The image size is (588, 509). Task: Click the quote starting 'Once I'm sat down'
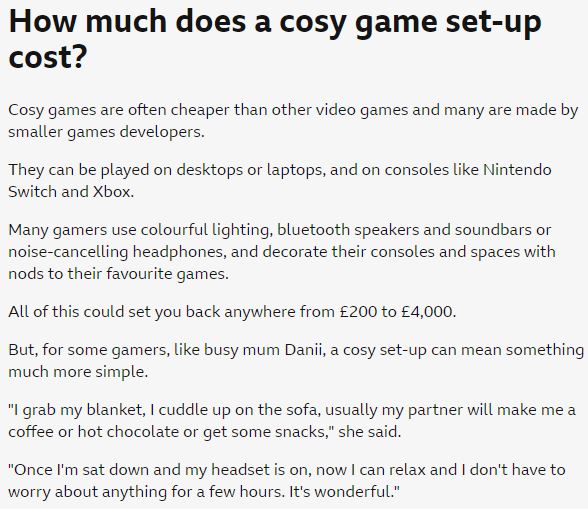coord(287,481)
